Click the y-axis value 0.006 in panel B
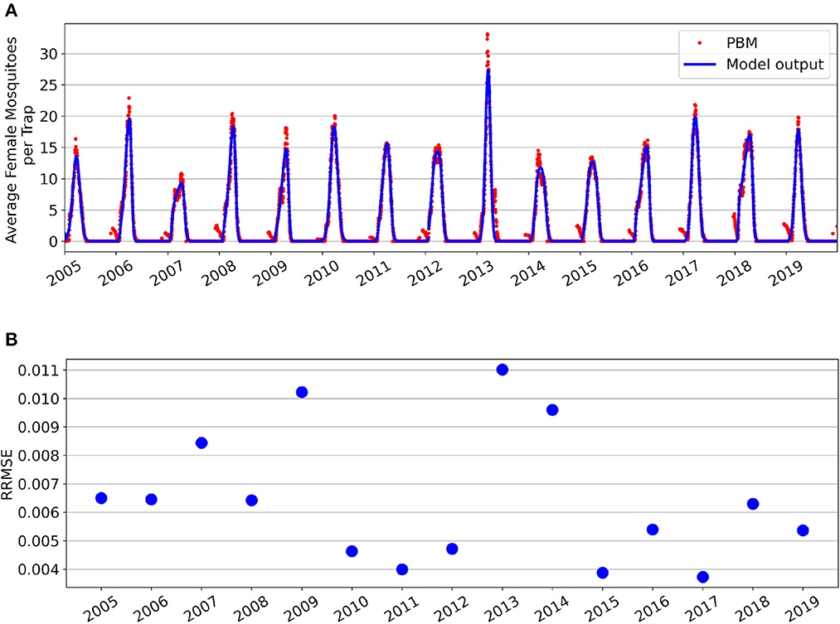This screenshot has width=840, height=624. [38, 512]
